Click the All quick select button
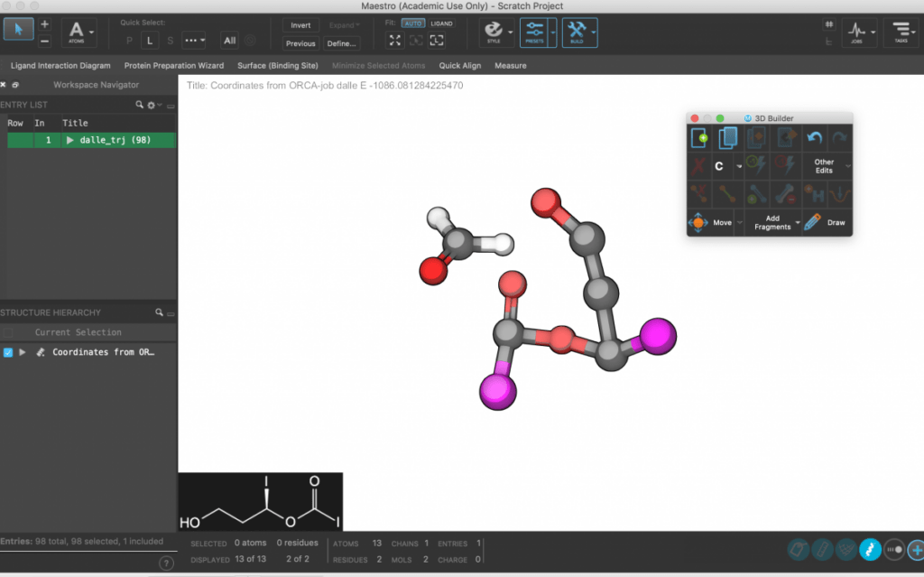This screenshot has width=924, height=577. (x=229, y=40)
